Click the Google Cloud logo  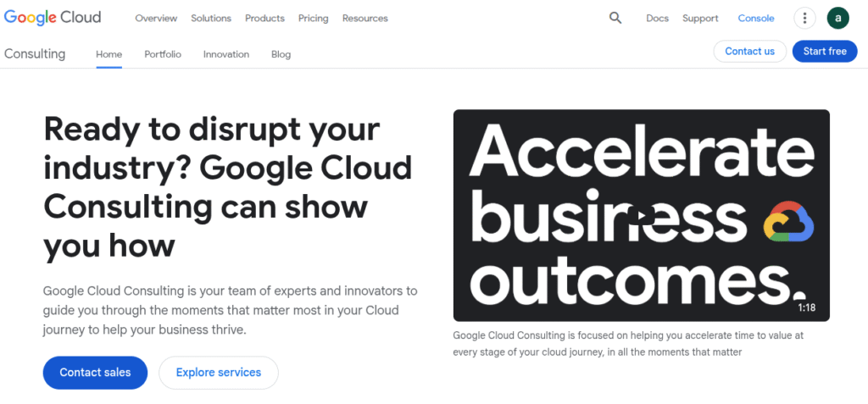53,18
